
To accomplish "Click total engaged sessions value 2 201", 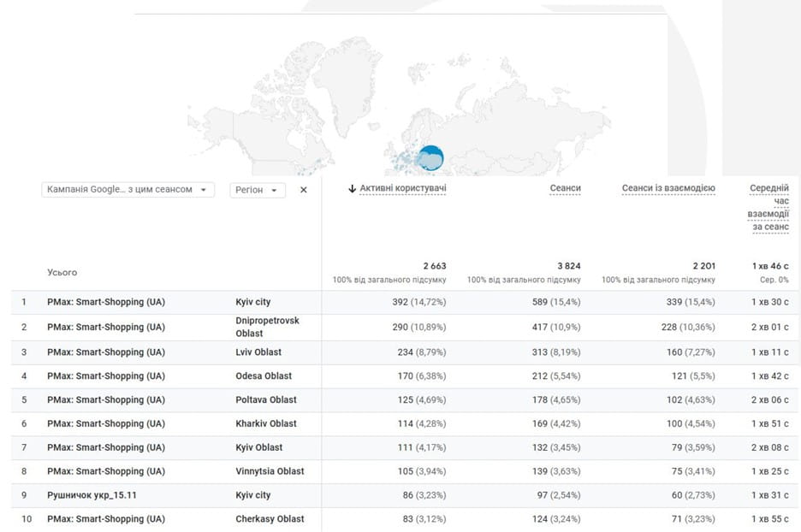I will point(703,266).
